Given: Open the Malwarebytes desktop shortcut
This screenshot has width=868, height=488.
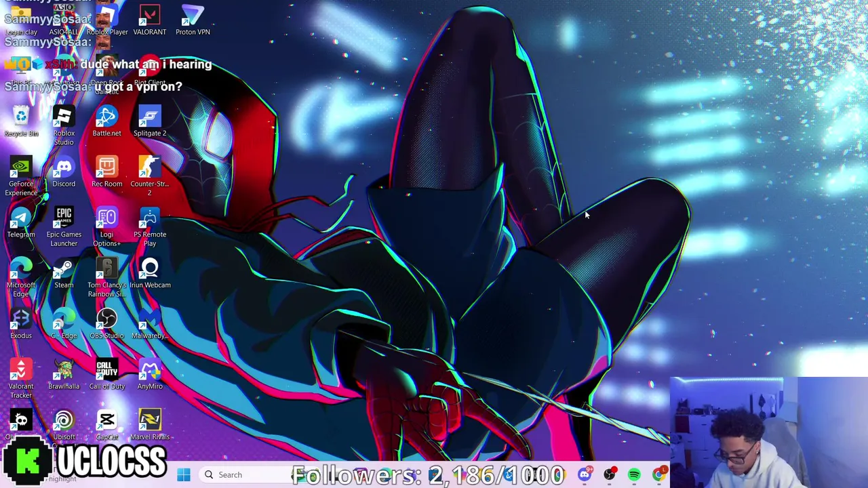Looking at the screenshot, I should 150,324.
